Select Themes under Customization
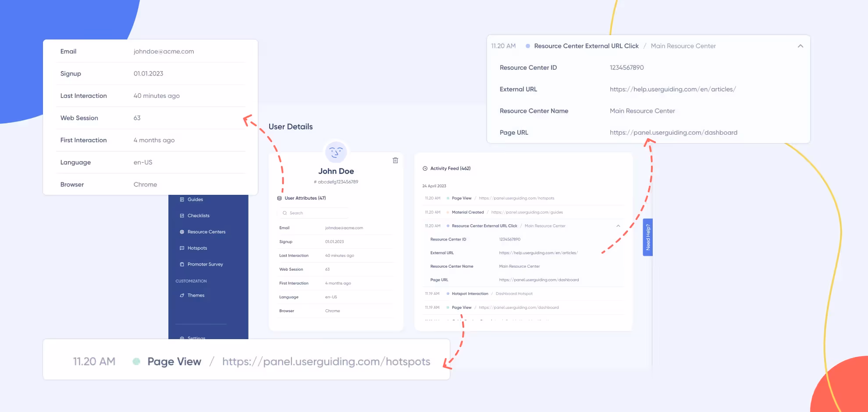Screen dimensions: 868x412 [x=196, y=296]
